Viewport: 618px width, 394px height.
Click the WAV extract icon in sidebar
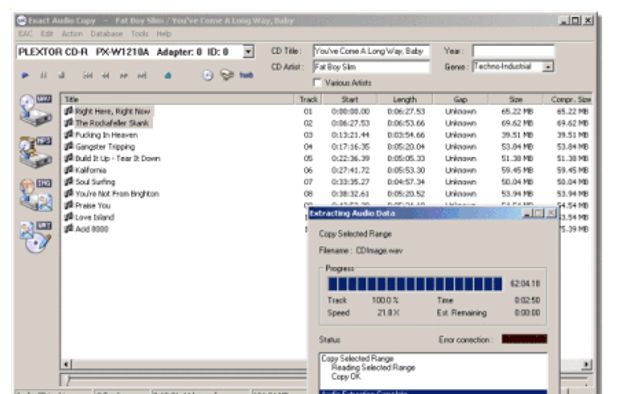[x=36, y=110]
